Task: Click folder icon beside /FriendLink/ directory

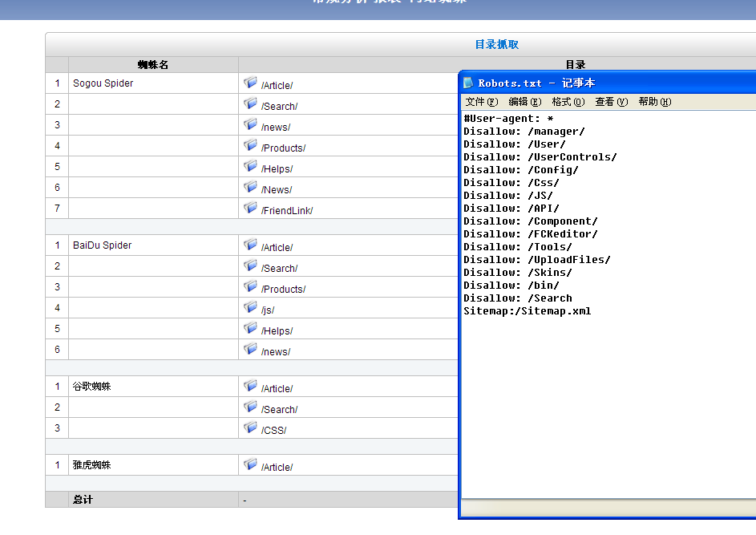Action: click(250, 208)
